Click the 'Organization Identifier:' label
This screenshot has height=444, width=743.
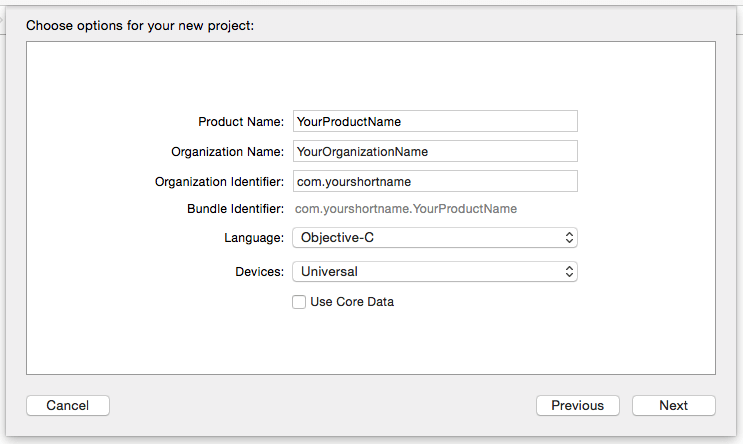[x=219, y=181]
